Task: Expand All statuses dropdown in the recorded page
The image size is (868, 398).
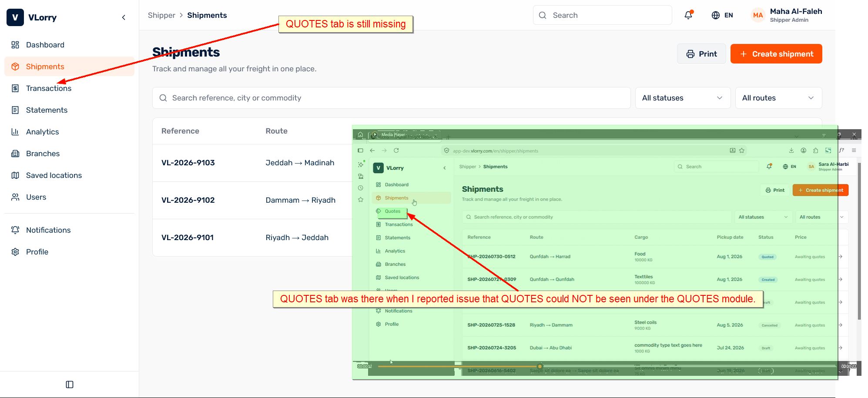Action: [x=763, y=217]
